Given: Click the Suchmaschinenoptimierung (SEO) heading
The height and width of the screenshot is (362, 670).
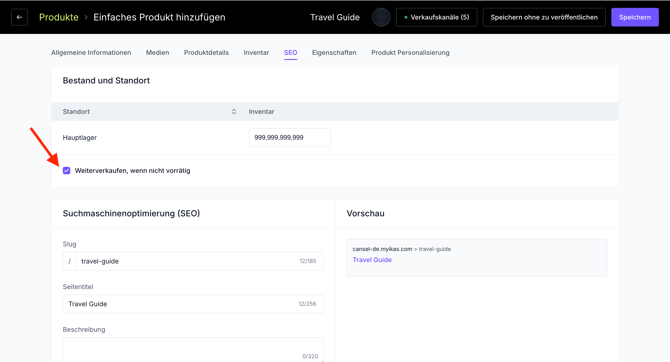Looking at the screenshot, I should click(x=132, y=213).
